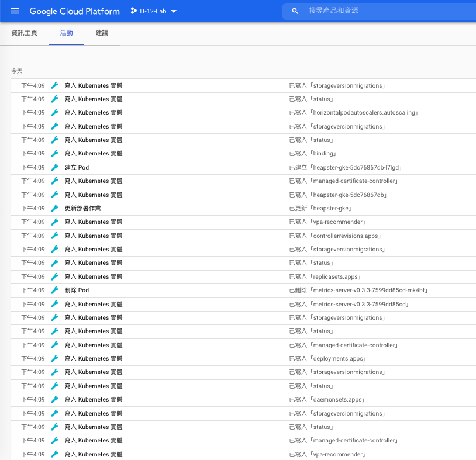This screenshot has width=476, height=460.
Task: Select the 活動 tab
Action: tap(66, 33)
